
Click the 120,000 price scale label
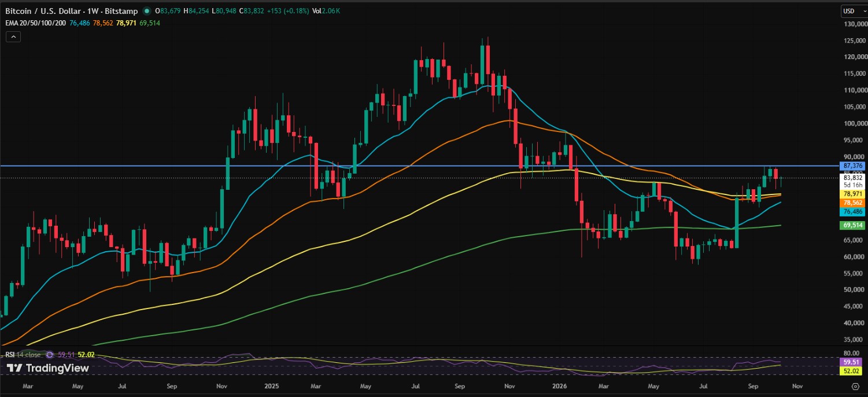tap(855, 57)
